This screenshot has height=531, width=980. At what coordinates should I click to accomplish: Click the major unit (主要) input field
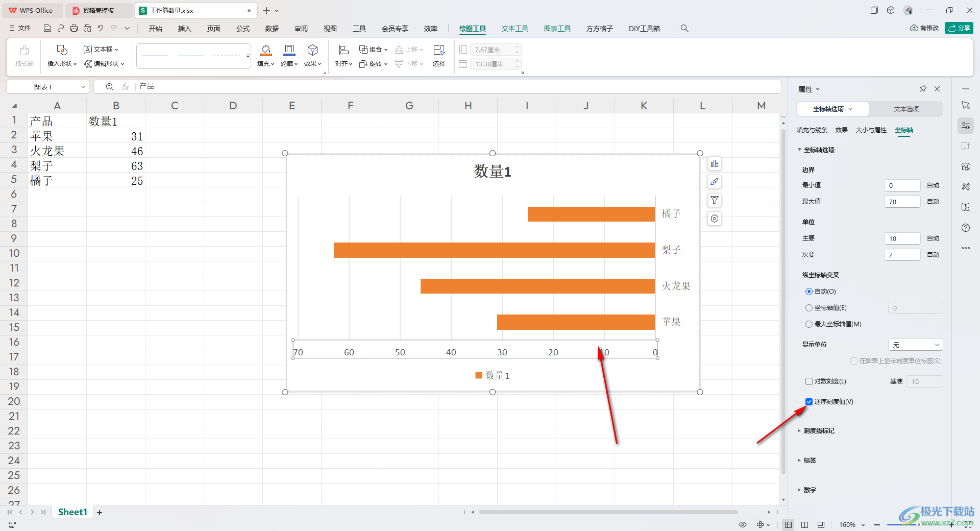coord(902,238)
